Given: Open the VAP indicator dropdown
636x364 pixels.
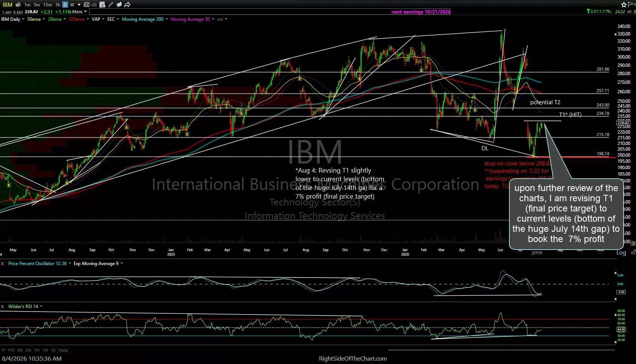Looking at the screenshot, I should [104, 19].
